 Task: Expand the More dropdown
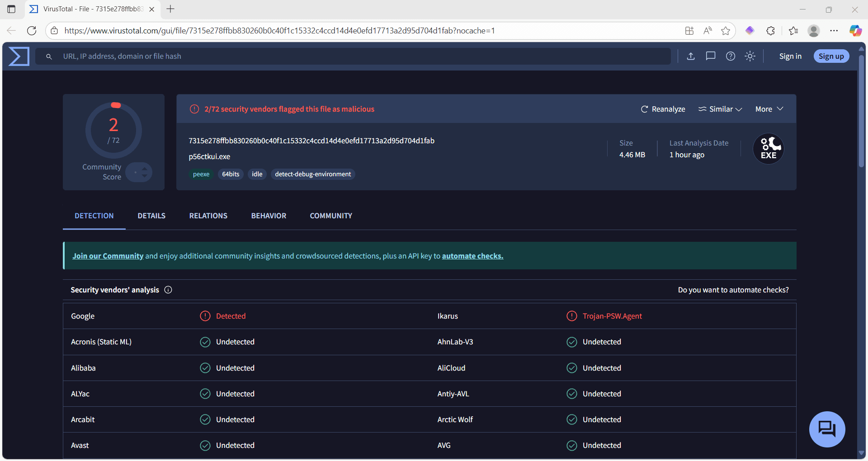(769, 109)
